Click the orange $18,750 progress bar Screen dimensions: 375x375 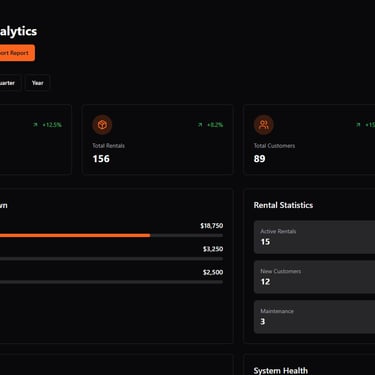75,235
